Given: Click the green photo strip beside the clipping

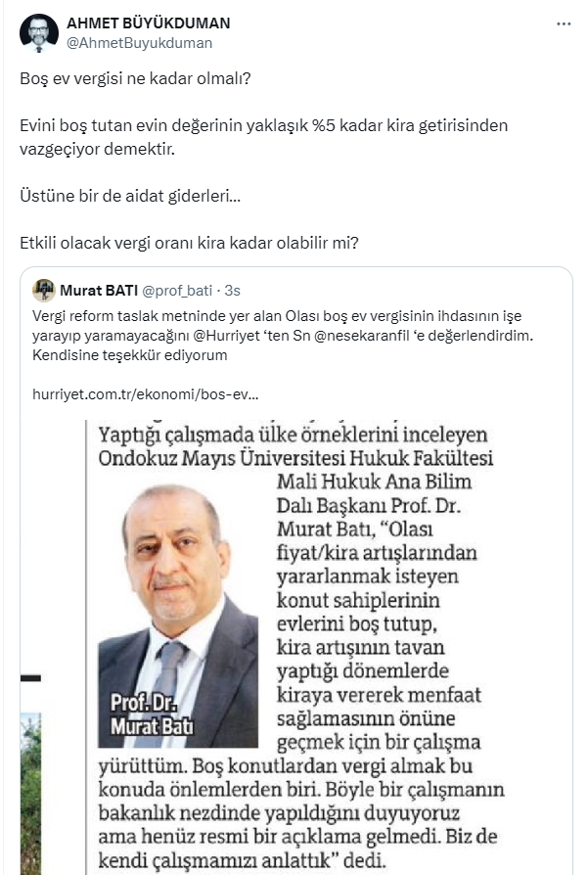Looking at the screenshot, I should click(30, 794).
